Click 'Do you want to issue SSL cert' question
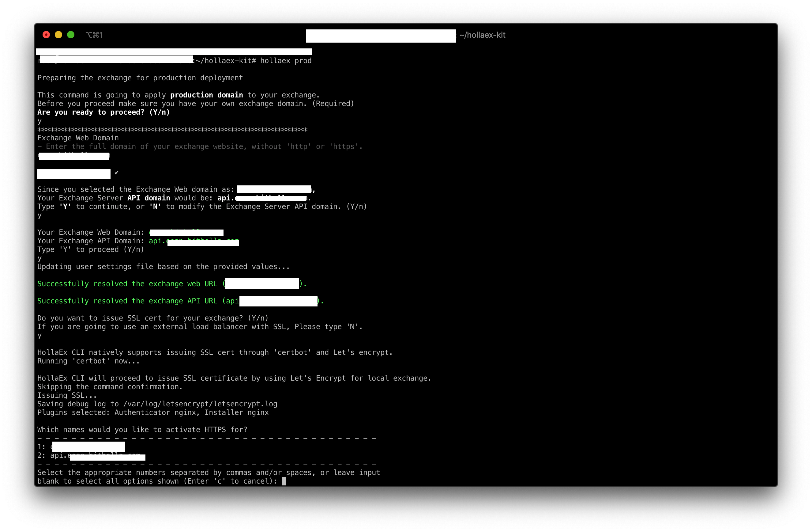This screenshot has height=532, width=812. (152, 318)
